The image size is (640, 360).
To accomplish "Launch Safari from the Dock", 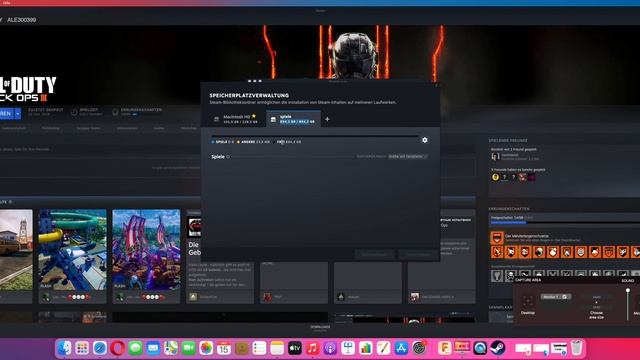I will pyautogui.click(x=100, y=348).
